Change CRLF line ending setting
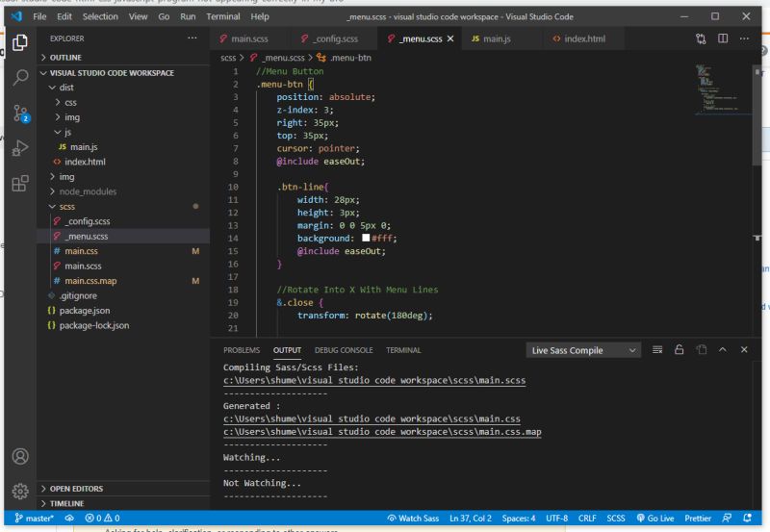 pos(587,519)
